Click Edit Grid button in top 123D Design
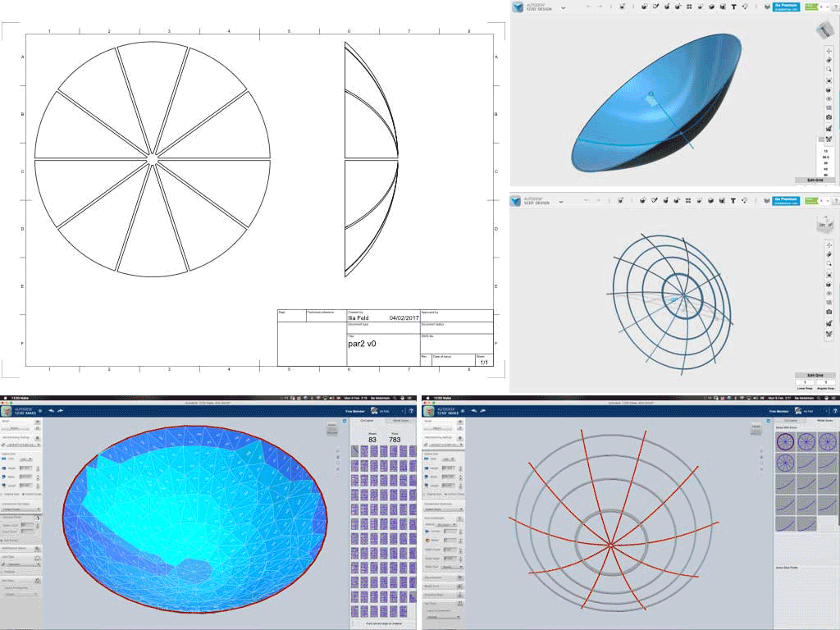The image size is (840, 630). coord(815,180)
